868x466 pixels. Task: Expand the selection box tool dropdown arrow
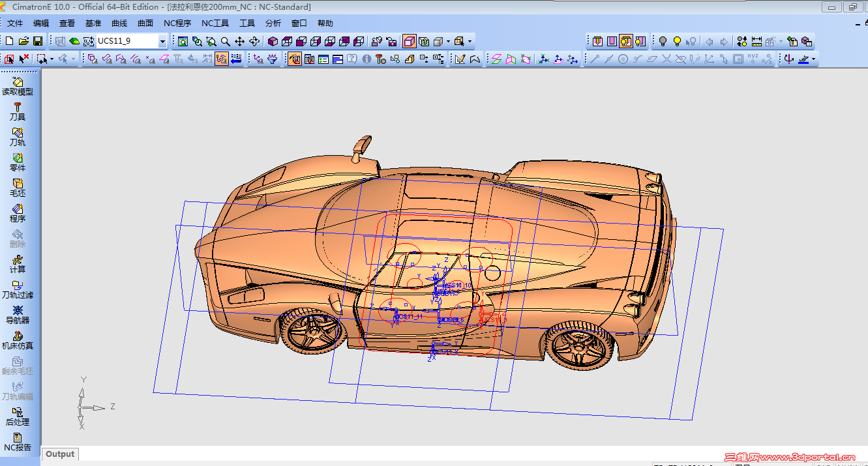52,59
